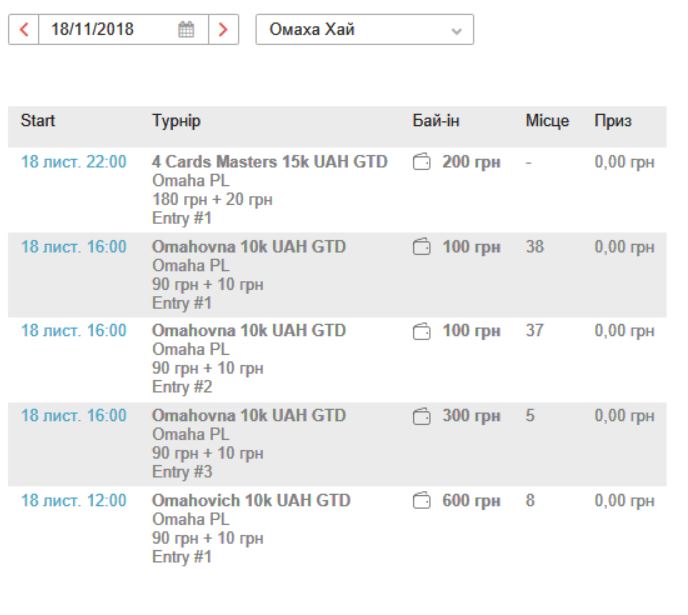Click the 18 лист. 22:00 start time link

(x=74, y=162)
